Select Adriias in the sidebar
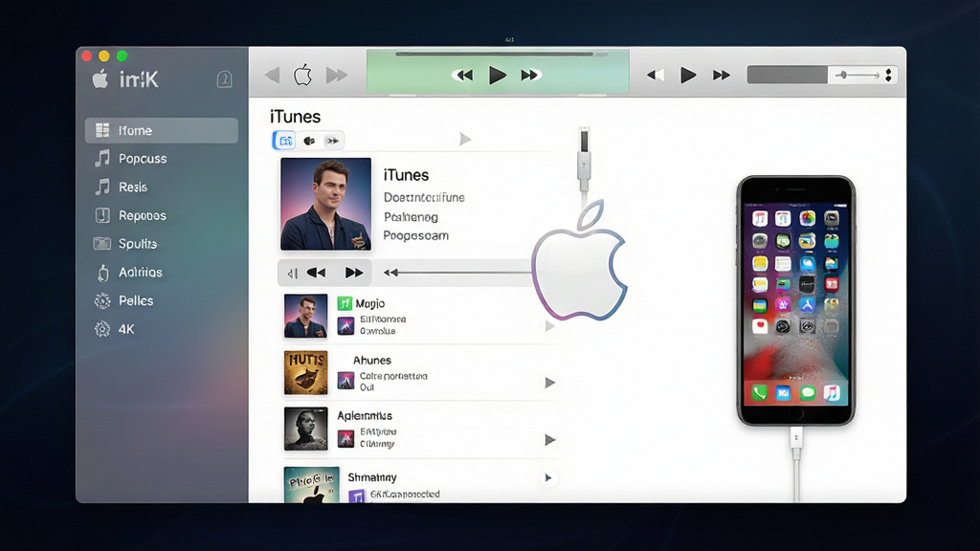This screenshot has height=551, width=980. click(x=141, y=273)
